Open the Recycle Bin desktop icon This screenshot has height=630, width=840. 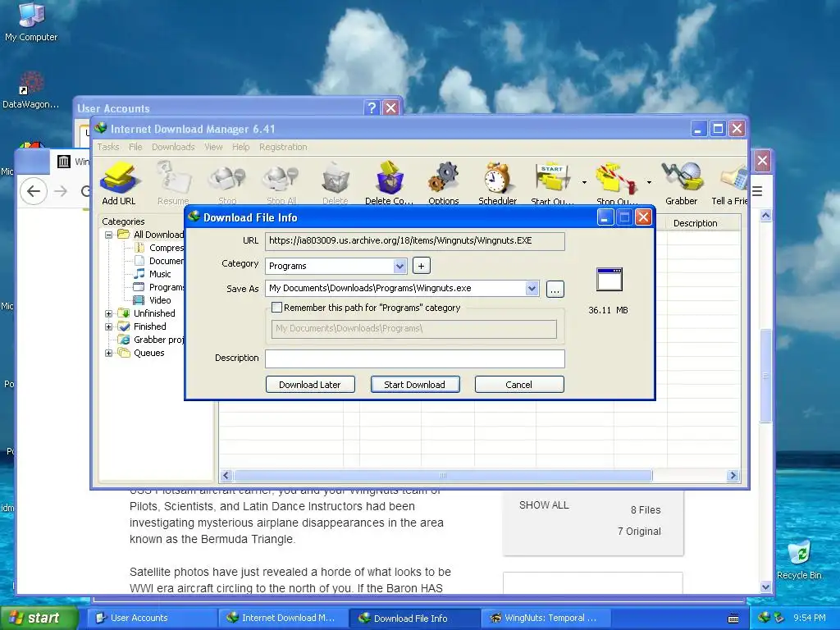tap(799, 559)
